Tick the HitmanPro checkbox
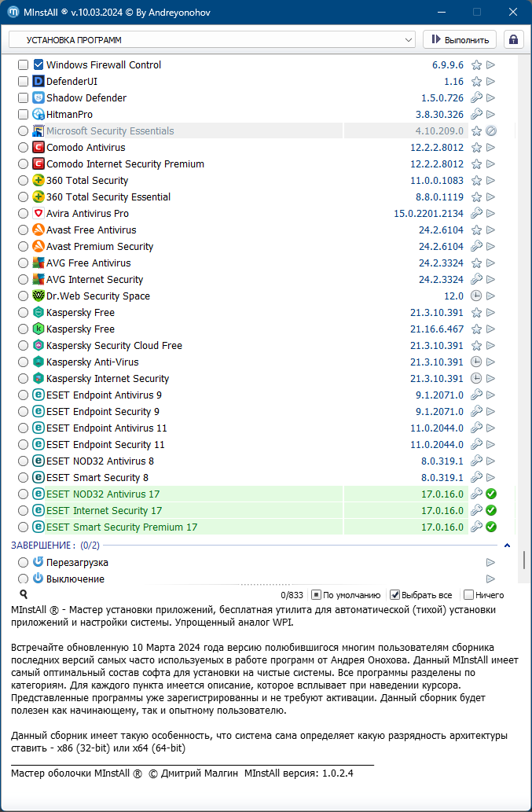This screenshot has width=532, height=812. coord(24,115)
